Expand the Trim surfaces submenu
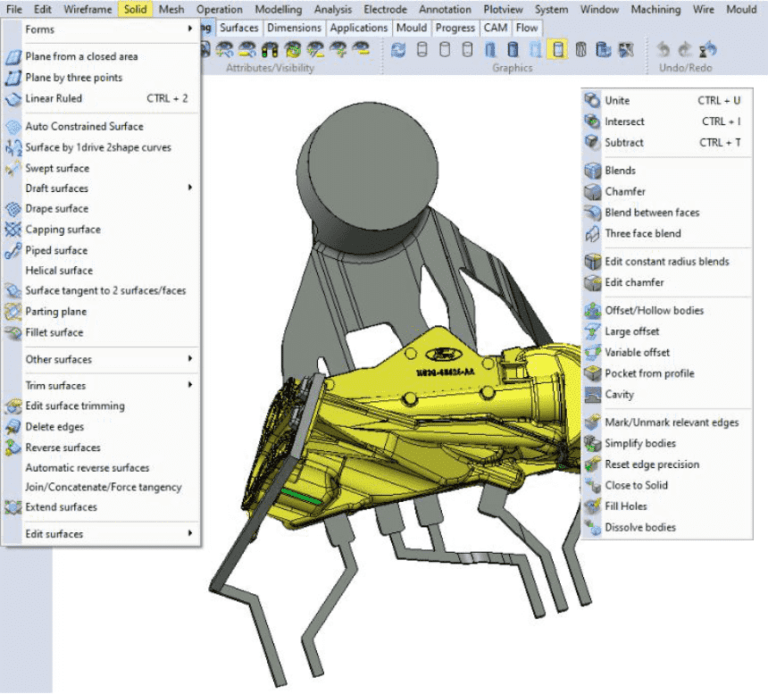Screen dimensions: 768x694 101,386
